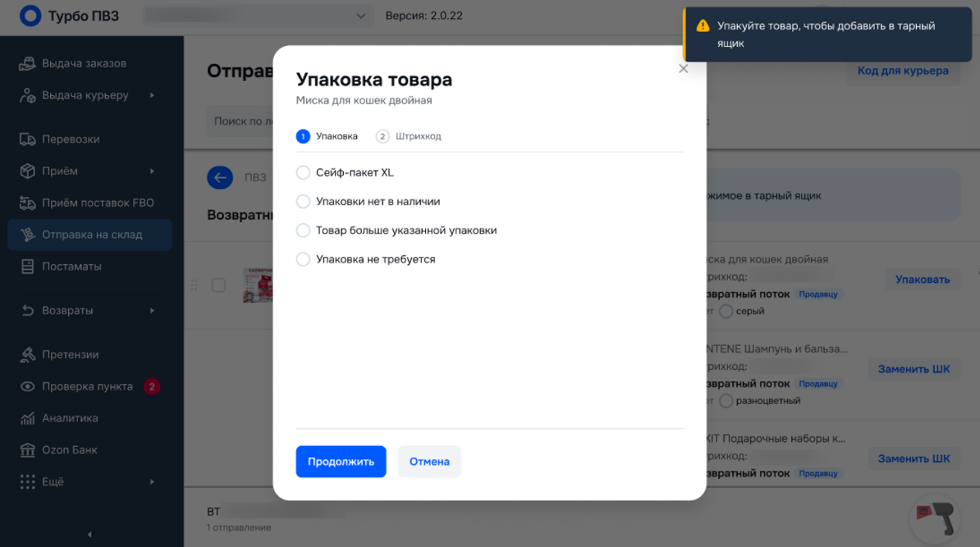Image resolution: width=980 pixels, height=547 pixels.
Task: Click the Миска для кошек двойная subtitle
Action: (364, 100)
